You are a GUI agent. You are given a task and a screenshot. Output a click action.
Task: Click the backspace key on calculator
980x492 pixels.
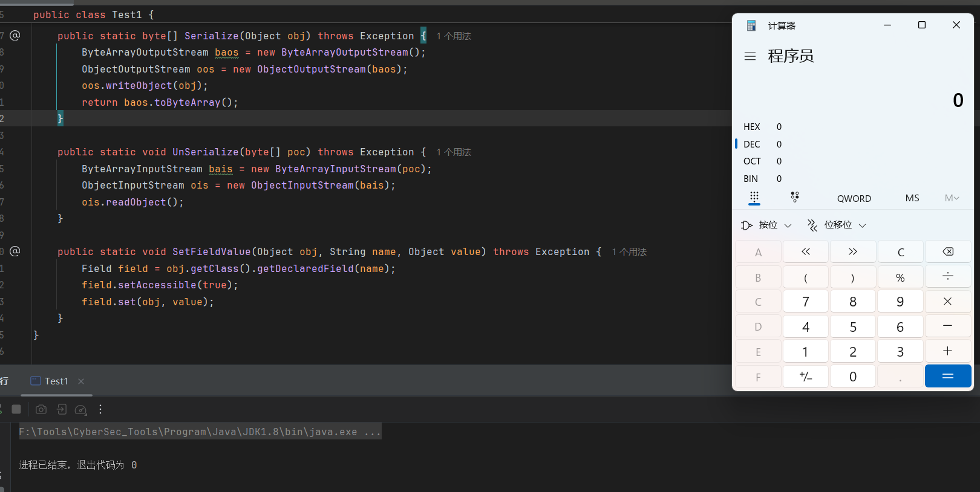(x=947, y=252)
